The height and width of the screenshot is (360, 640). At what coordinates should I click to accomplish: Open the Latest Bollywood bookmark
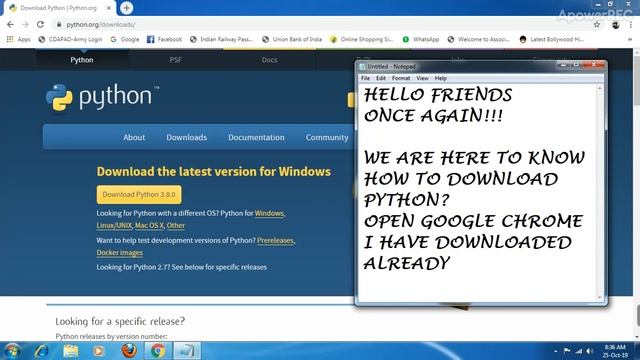(x=552, y=39)
